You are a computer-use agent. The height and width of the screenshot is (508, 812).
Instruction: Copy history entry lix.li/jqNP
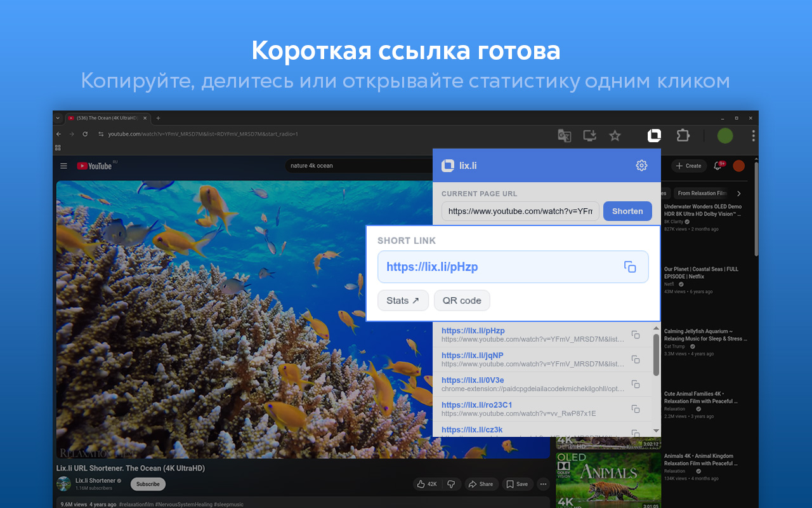tap(635, 359)
